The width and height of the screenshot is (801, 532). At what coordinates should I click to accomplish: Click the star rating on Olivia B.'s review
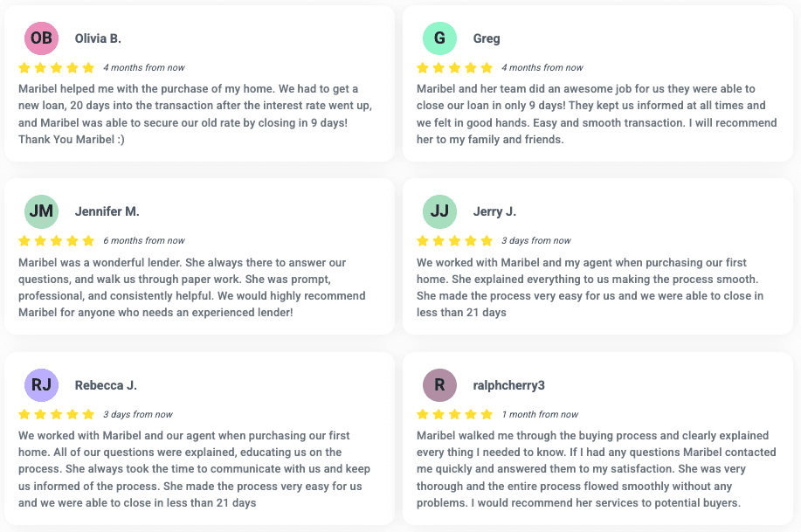(56, 67)
